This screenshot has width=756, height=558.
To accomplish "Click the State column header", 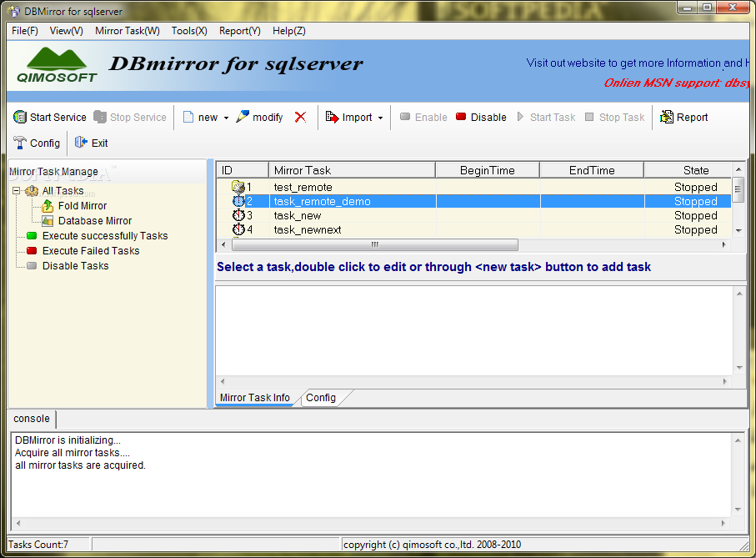I will tap(688, 170).
